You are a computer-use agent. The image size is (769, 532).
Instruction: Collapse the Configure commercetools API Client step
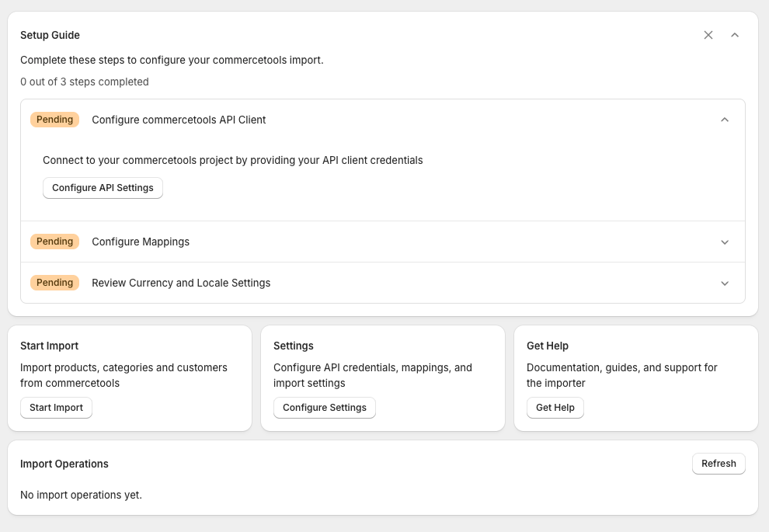pyautogui.click(x=725, y=120)
